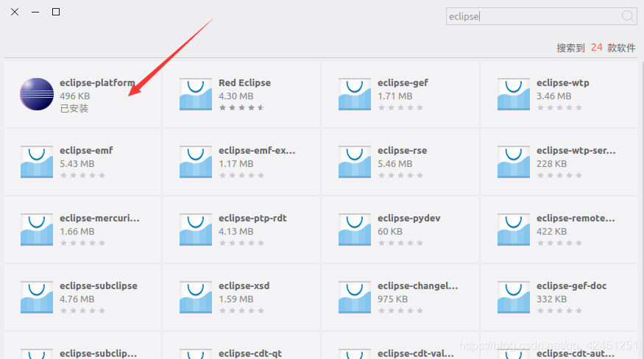The height and width of the screenshot is (359, 644).
Task: Open the eclipse-wtp package icon
Action: coord(514,94)
